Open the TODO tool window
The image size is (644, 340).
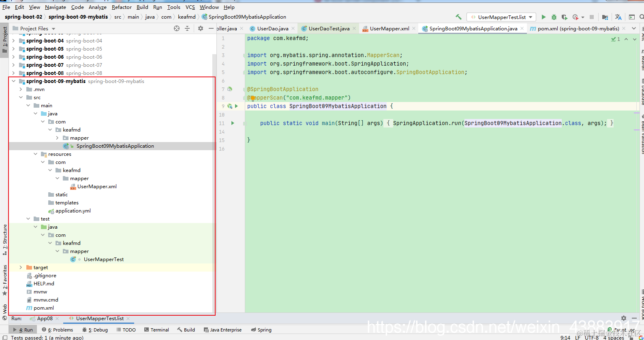pyautogui.click(x=126, y=330)
